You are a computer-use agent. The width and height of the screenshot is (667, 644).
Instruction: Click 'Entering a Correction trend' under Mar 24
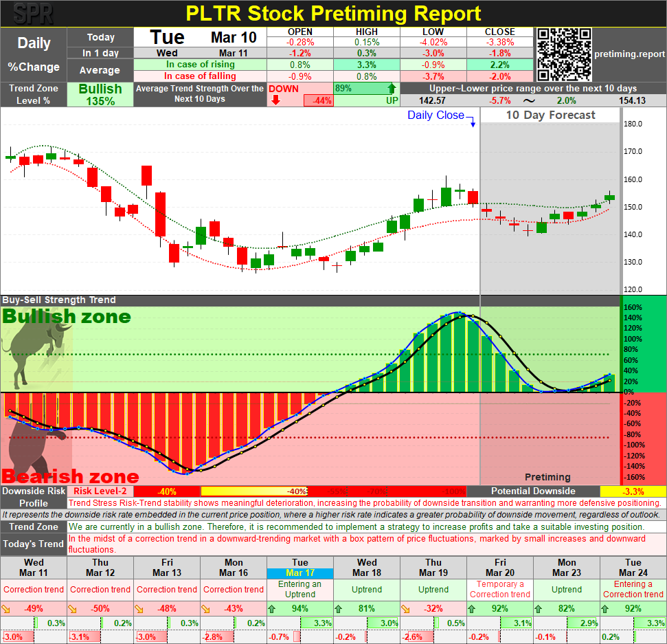tap(633, 589)
